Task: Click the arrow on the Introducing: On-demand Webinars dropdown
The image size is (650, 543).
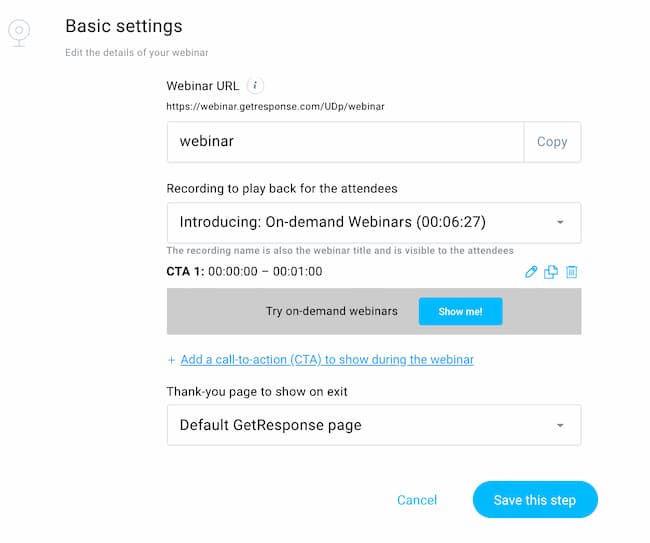Action: pos(560,222)
